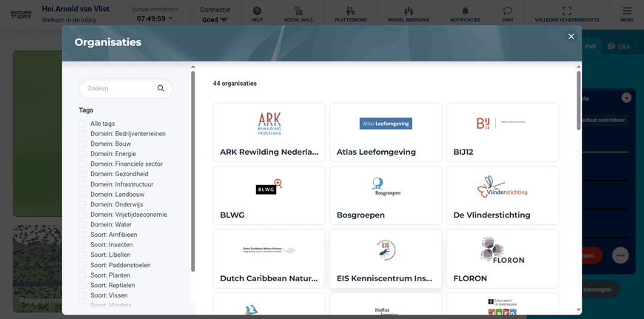The image size is (644, 319).
Task: Open the BLWG organisation card
Action: pos(269,195)
